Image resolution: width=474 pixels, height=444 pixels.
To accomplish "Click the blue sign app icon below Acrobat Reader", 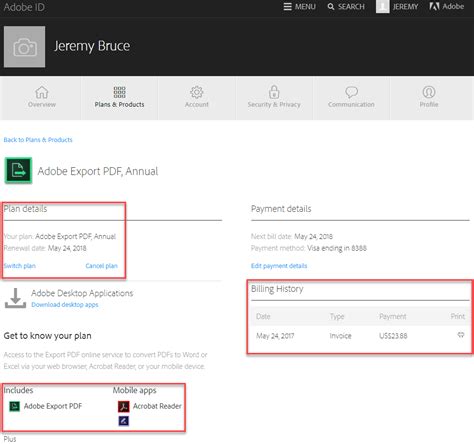I will 124,421.
